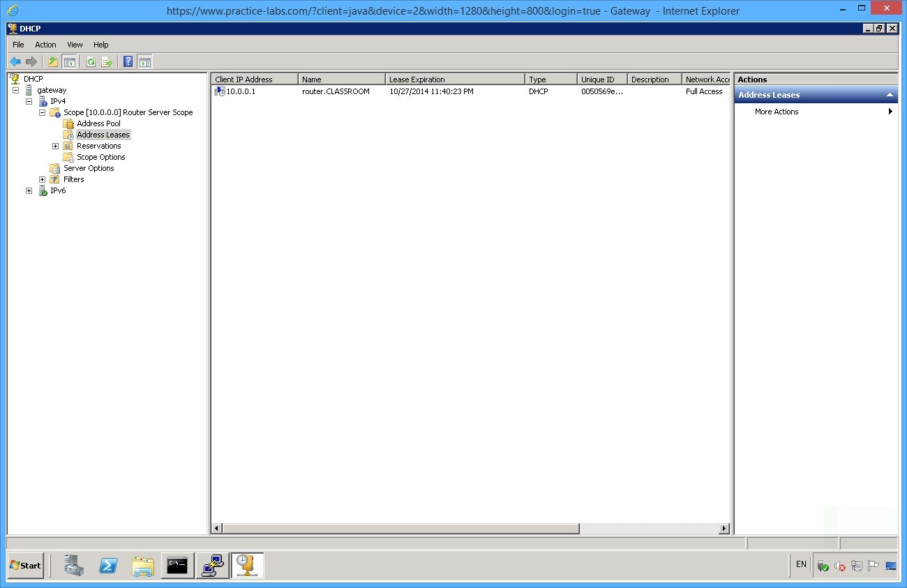Image resolution: width=907 pixels, height=588 pixels.
Task: Open Server Manager taskbar icon
Action: 74,566
